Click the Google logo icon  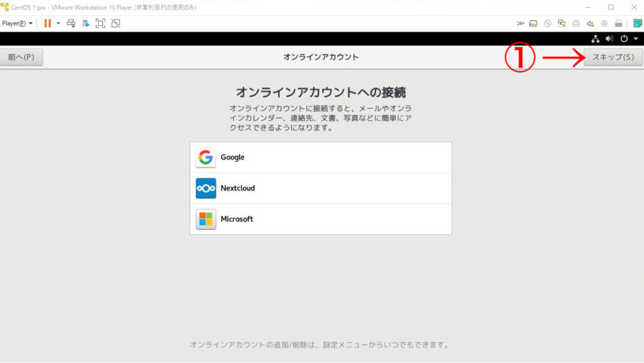(206, 157)
